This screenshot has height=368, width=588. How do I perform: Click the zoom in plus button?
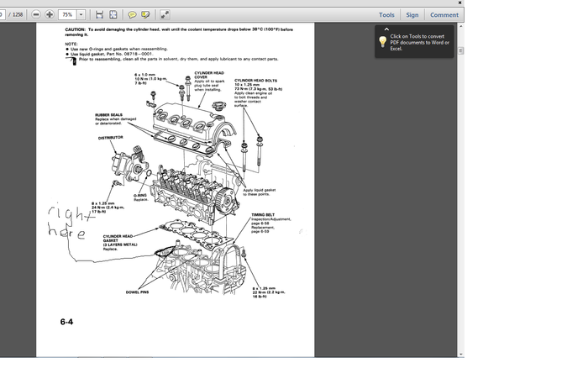click(49, 14)
